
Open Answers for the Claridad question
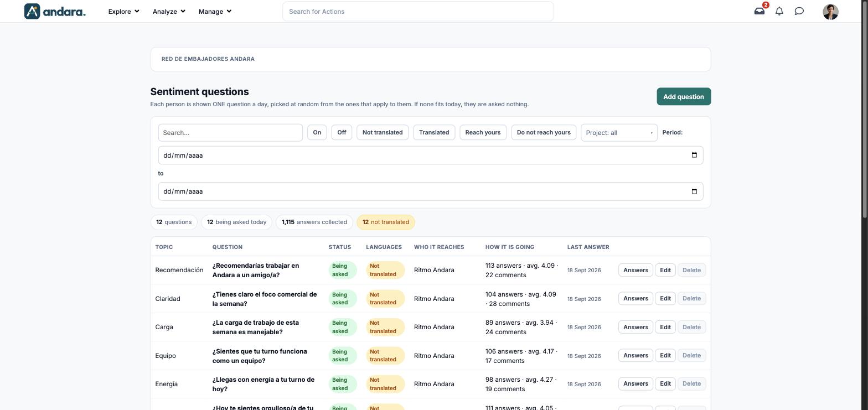pos(635,298)
